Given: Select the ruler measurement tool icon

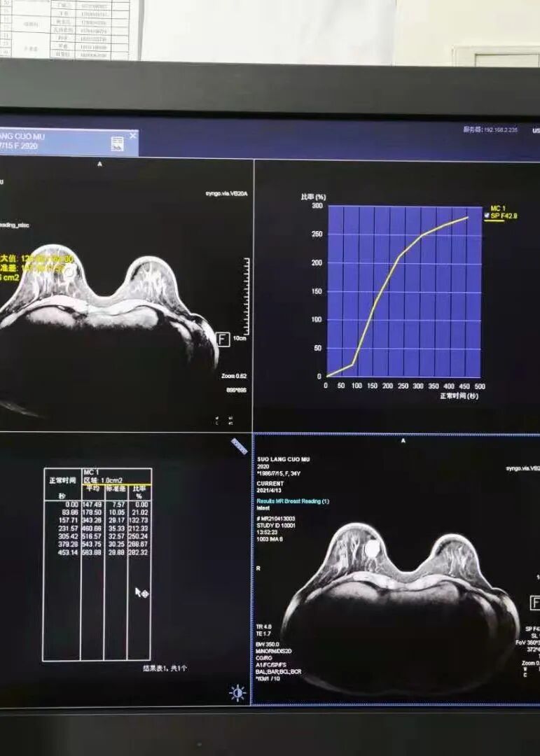Looking at the screenshot, I should (x=239, y=446).
